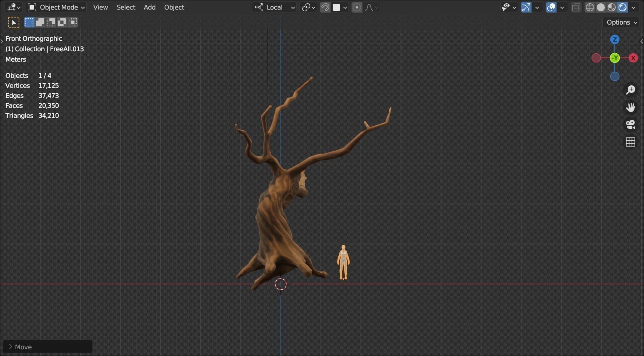This screenshot has height=356, width=644.
Task: Select the dead tree model
Action: (x=275, y=217)
